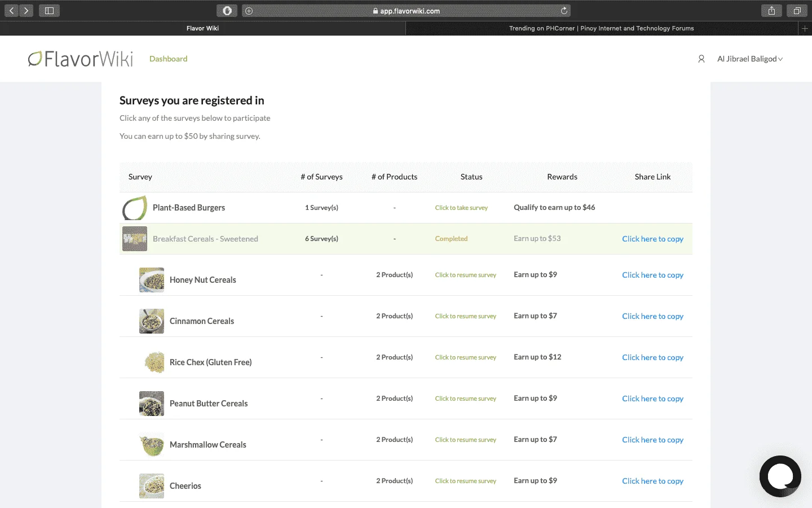This screenshot has width=812, height=508.
Task: Click the app.flavorwiki.com address bar
Action: pyautogui.click(x=406, y=11)
